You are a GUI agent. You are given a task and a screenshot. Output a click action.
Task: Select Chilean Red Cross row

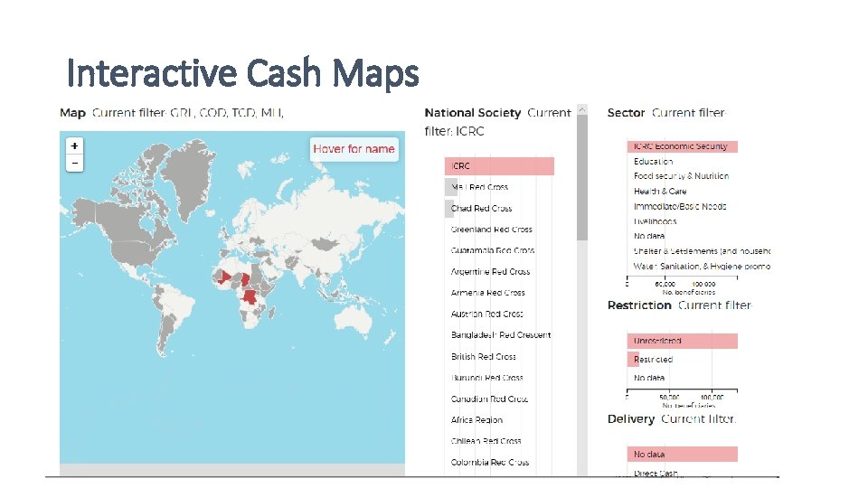click(x=486, y=441)
